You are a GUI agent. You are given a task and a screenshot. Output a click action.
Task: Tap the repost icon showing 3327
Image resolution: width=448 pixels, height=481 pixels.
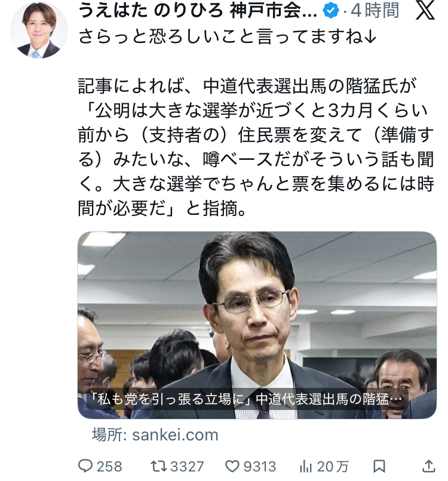pos(158,466)
